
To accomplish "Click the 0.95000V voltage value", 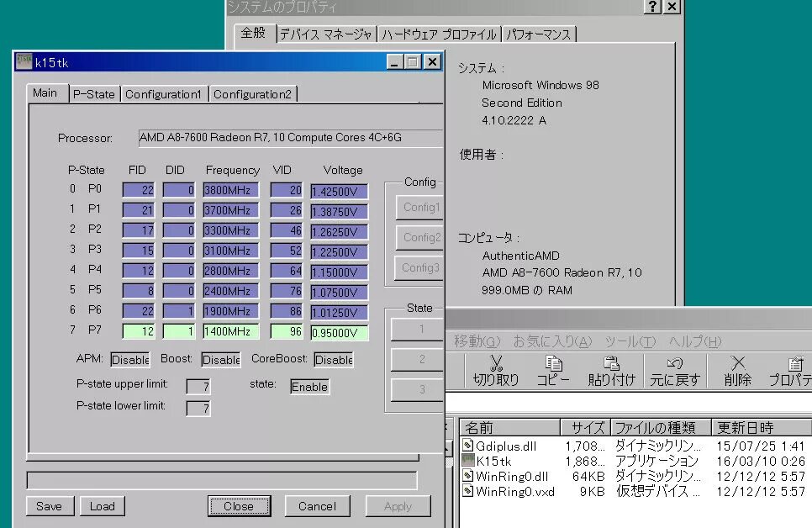I will [x=340, y=333].
